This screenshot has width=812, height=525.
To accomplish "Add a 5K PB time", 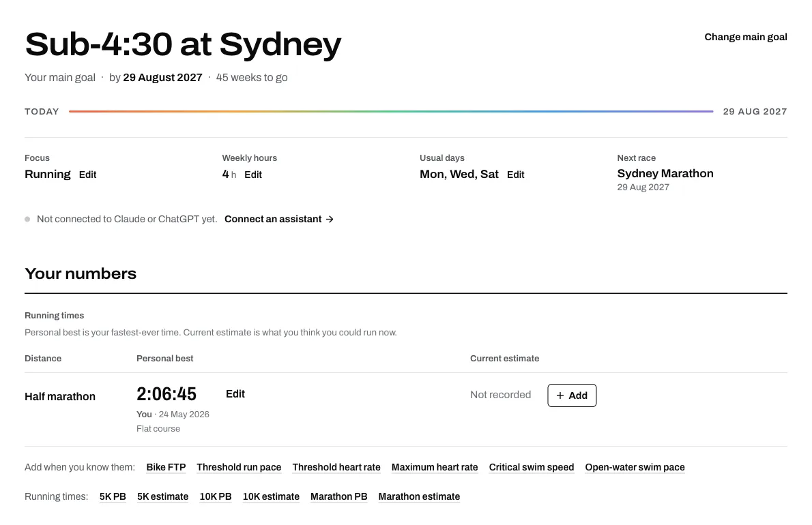I will click(113, 497).
